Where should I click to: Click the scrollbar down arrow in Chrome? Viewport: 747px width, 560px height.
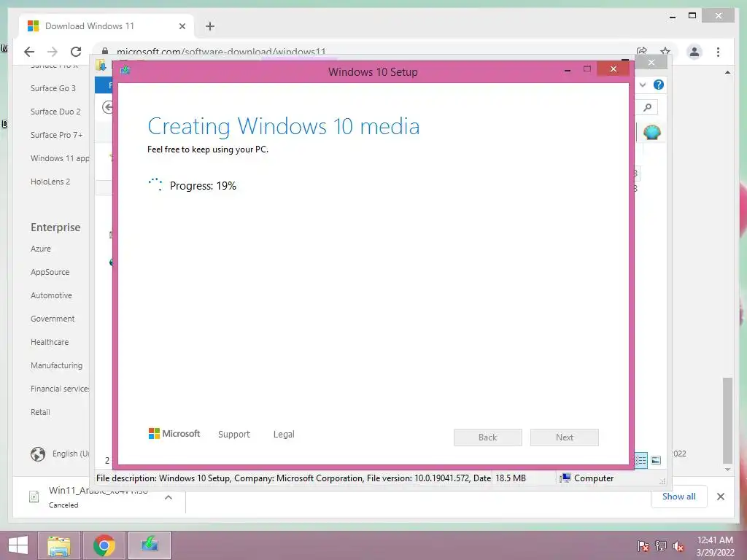(x=727, y=470)
